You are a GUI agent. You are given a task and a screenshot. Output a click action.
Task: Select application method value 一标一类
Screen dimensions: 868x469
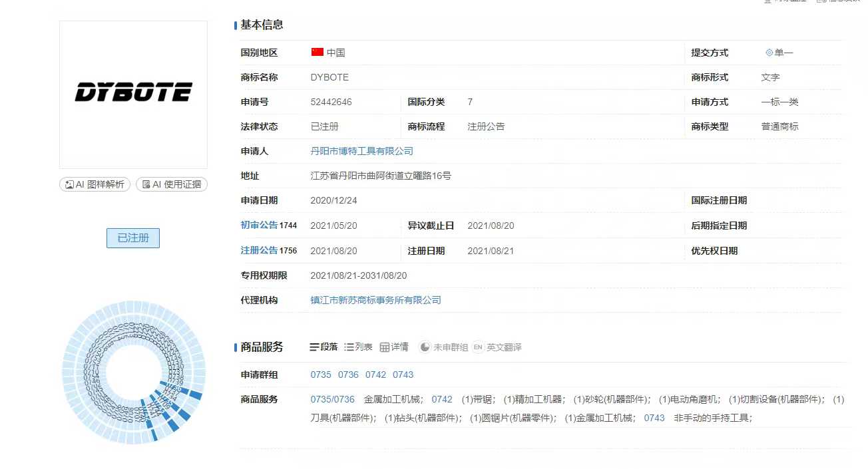point(780,102)
